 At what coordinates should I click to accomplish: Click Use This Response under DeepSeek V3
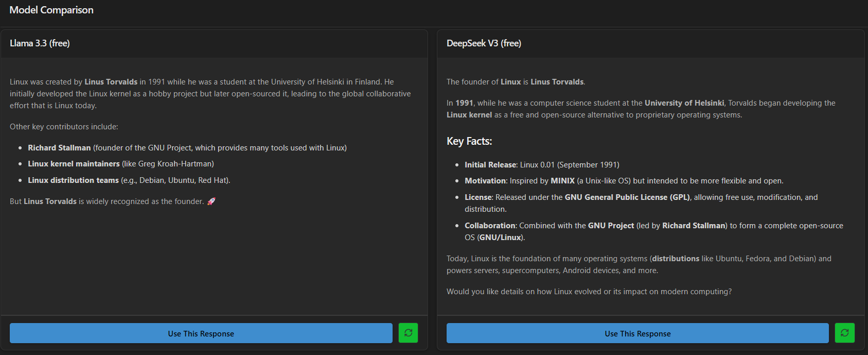point(637,333)
